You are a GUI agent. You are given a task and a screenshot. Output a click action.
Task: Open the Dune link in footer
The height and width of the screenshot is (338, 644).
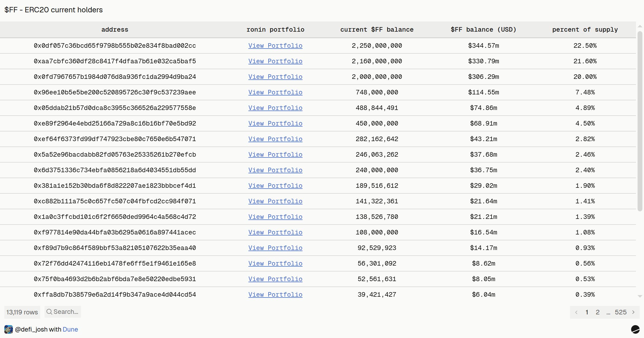[x=70, y=329]
